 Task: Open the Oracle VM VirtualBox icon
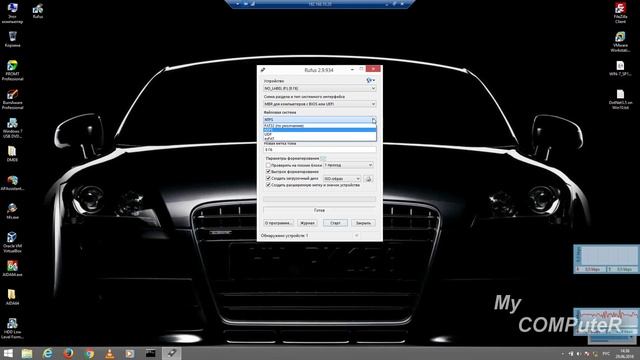click(12, 242)
